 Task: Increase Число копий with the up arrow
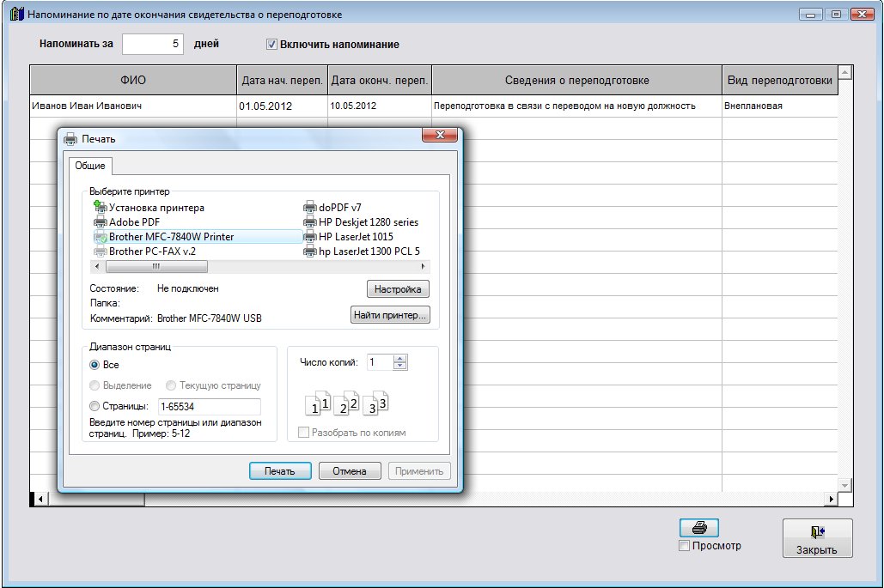tap(399, 358)
